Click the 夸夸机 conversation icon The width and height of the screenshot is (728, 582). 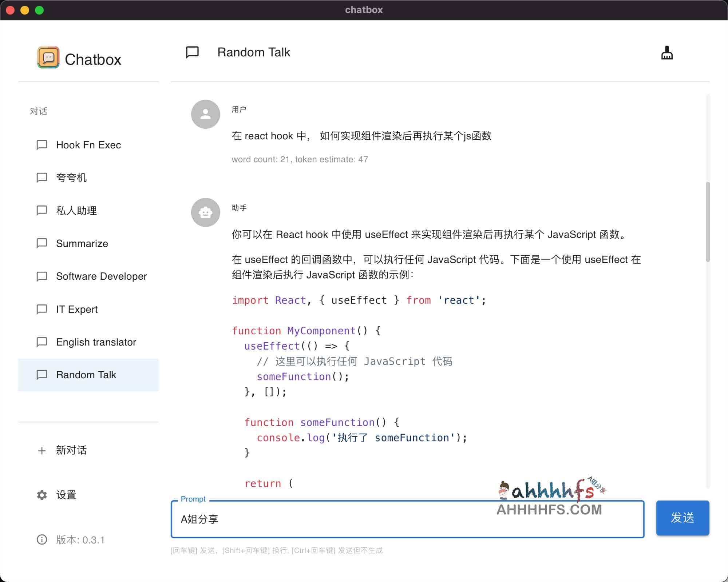coord(42,177)
